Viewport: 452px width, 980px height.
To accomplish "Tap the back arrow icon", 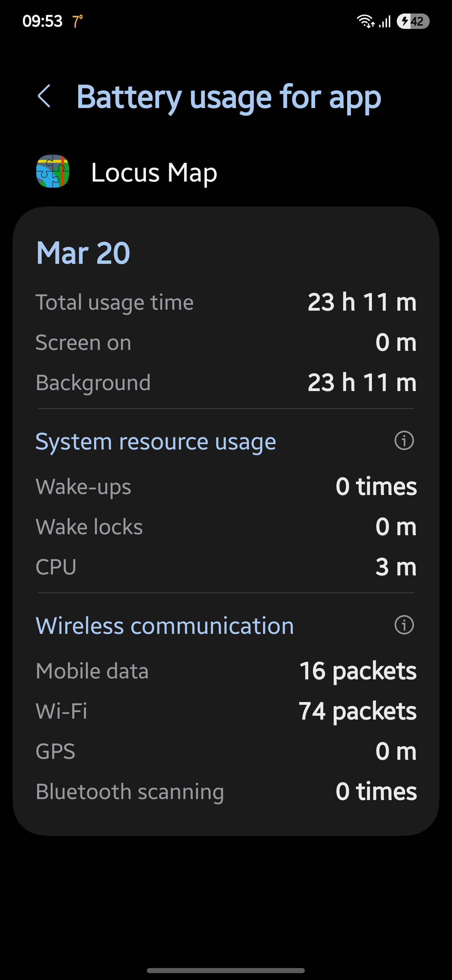I will (44, 96).
